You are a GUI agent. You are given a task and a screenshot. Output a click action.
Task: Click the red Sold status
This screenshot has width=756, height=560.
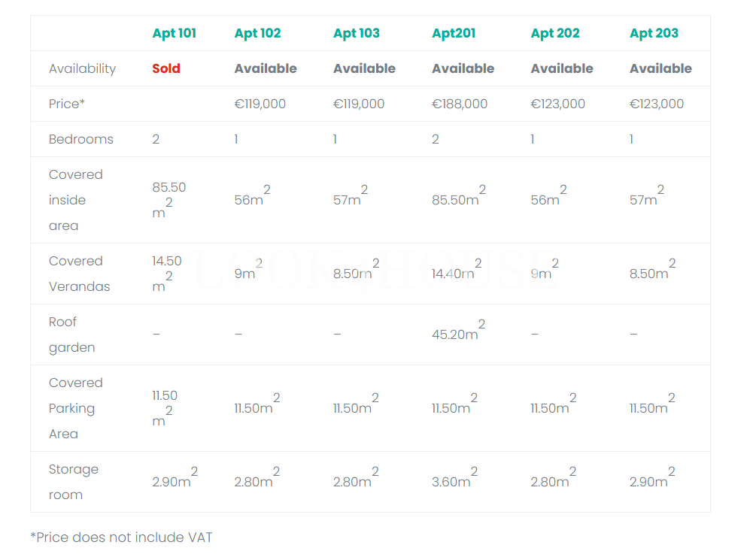pos(165,68)
